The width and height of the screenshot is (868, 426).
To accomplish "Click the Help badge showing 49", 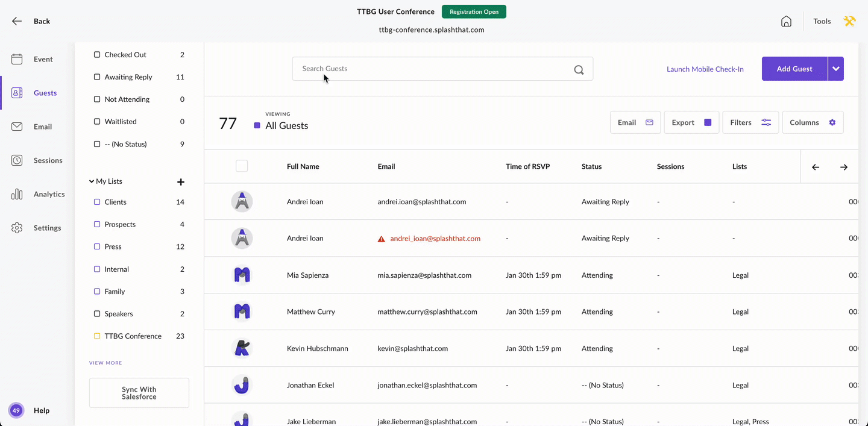I will coord(16,410).
